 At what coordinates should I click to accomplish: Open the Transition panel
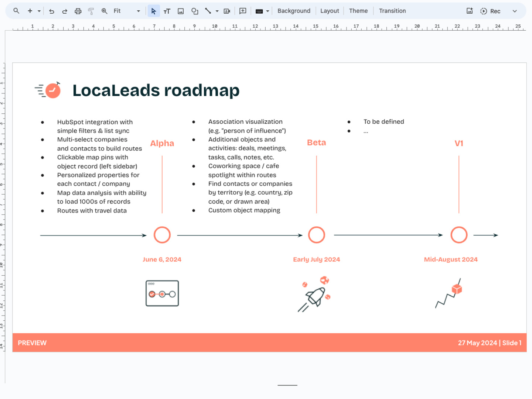pos(392,11)
